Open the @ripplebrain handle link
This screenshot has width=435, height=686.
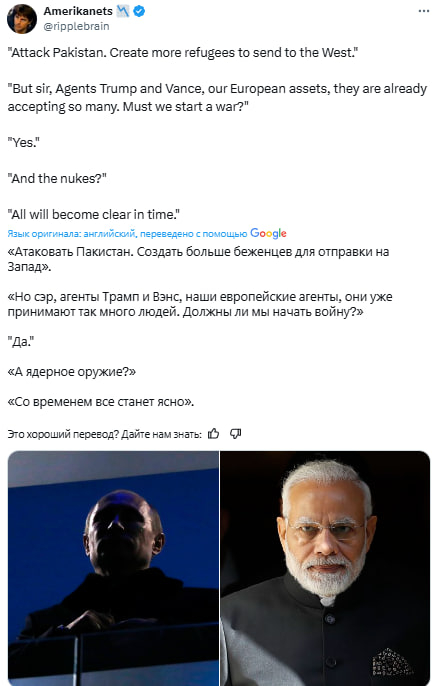click(76, 26)
